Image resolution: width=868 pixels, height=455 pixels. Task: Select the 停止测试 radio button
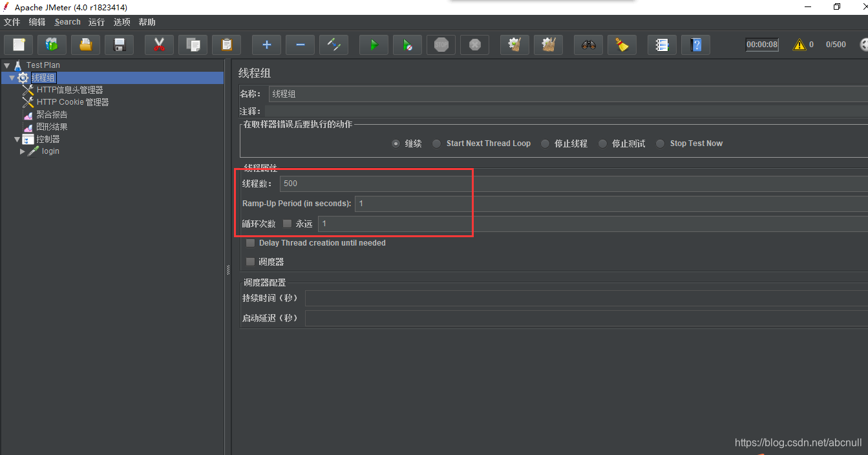tap(603, 143)
